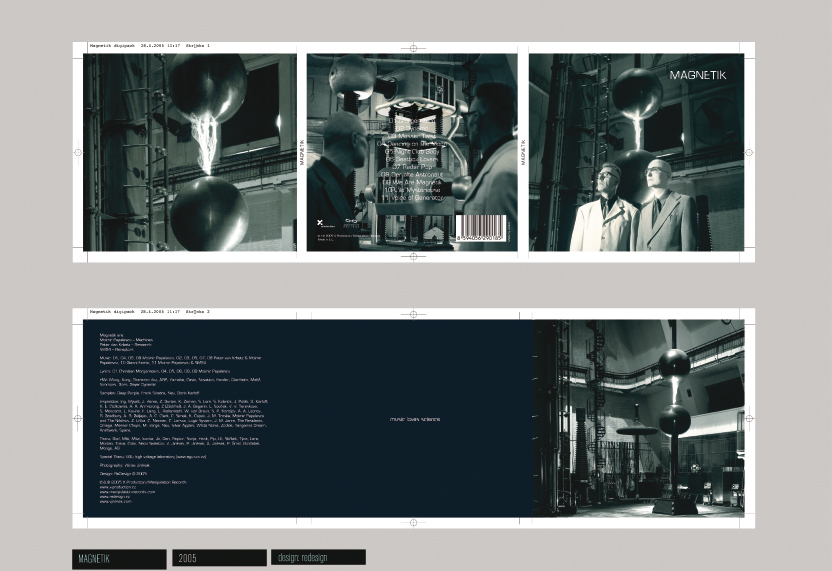Click the MAGNETIK title on front cover

[x=698, y=75]
